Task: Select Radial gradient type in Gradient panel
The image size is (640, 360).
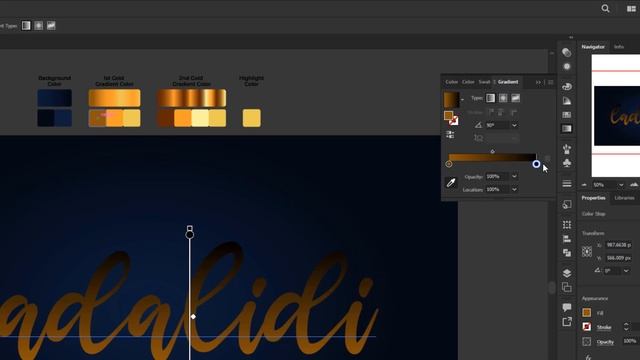Action: (x=503, y=98)
